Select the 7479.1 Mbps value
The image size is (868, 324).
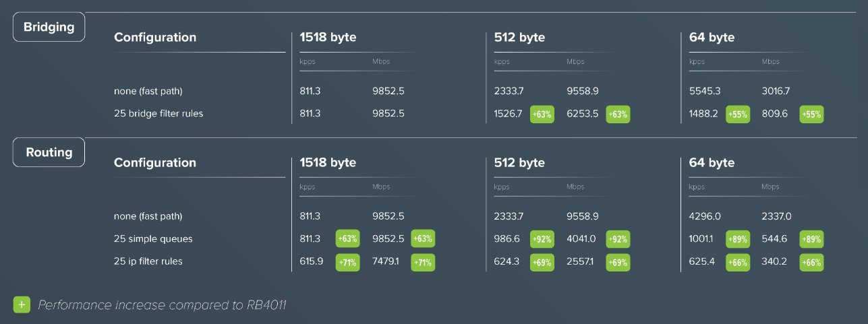(x=388, y=261)
